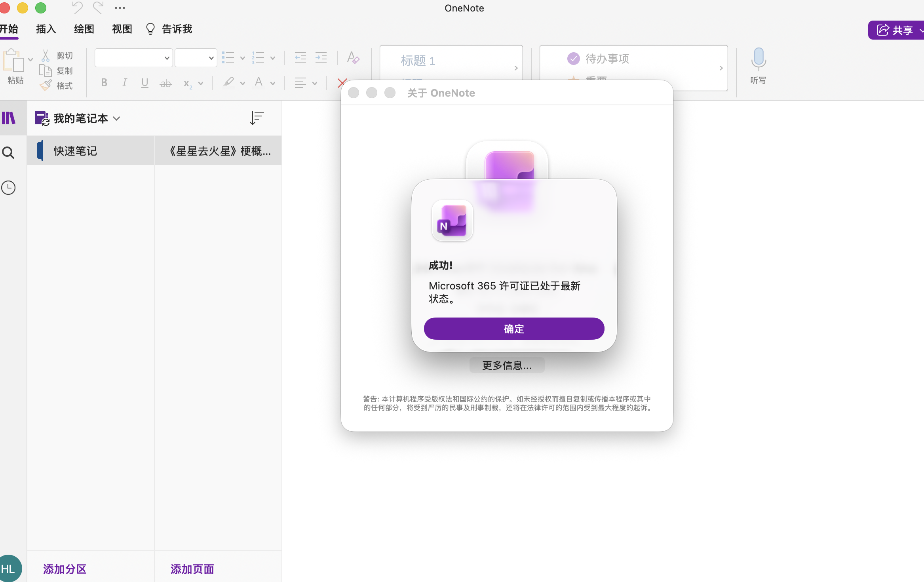
Task: Click the 复制 copy label
Action: click(65, 70)
